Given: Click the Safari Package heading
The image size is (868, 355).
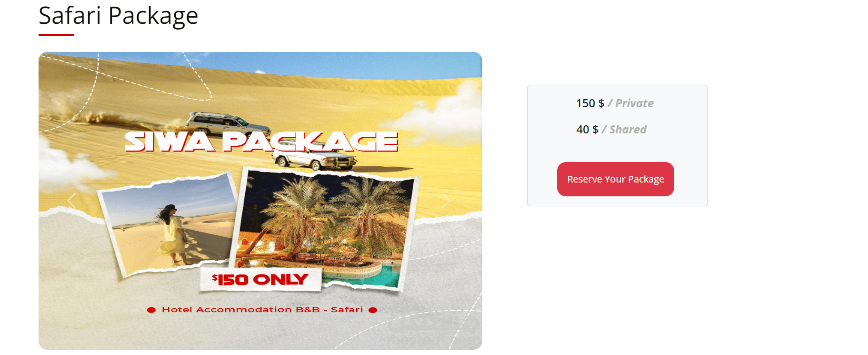Looking at the screenshot, I should [118, 16].
